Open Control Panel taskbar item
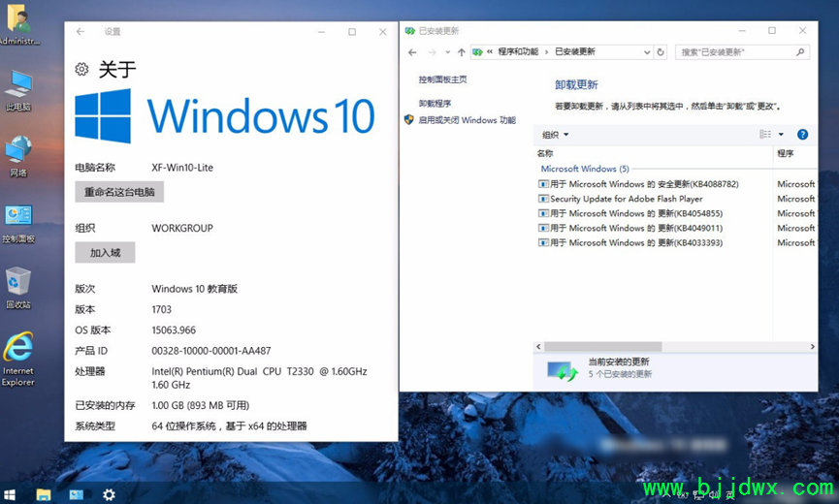 point(76,495)
